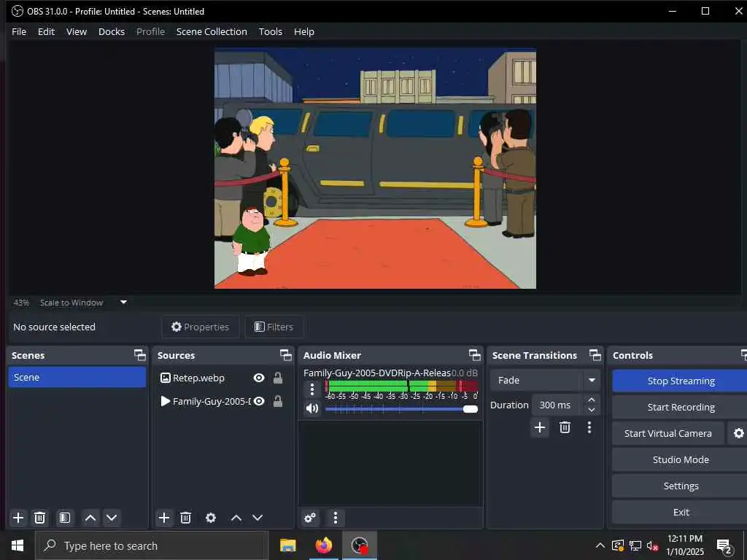Click the Filters button

[274, 327]
